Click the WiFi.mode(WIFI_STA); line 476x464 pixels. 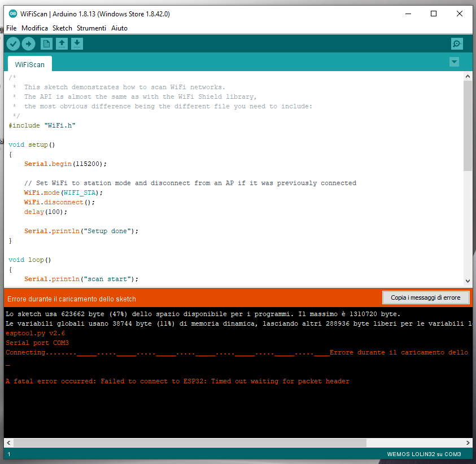[63, 192]
